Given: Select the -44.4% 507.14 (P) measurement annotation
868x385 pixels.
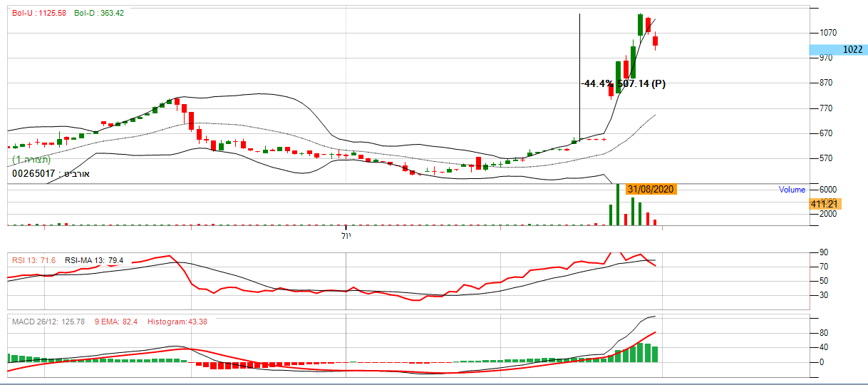Looking at the screenshot, I should tap(624, 83).
